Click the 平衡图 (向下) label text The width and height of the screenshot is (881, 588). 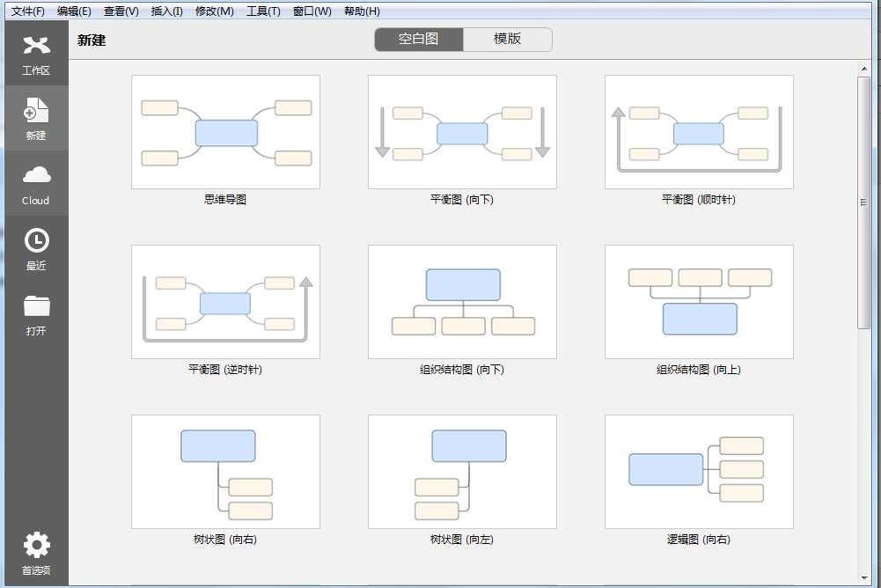[462, 200]
